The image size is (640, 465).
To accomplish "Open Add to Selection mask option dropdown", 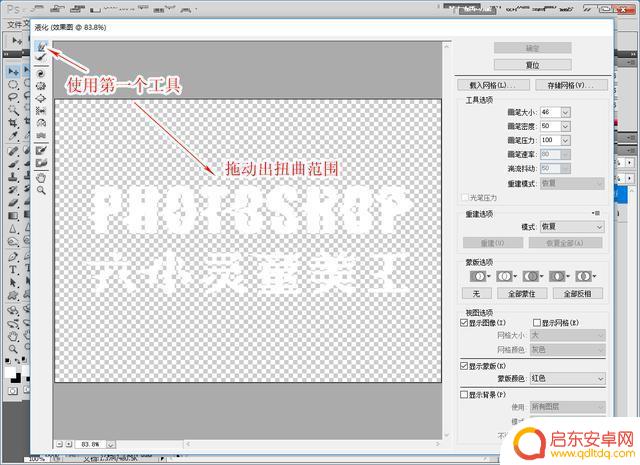I will tap(507, 276).
